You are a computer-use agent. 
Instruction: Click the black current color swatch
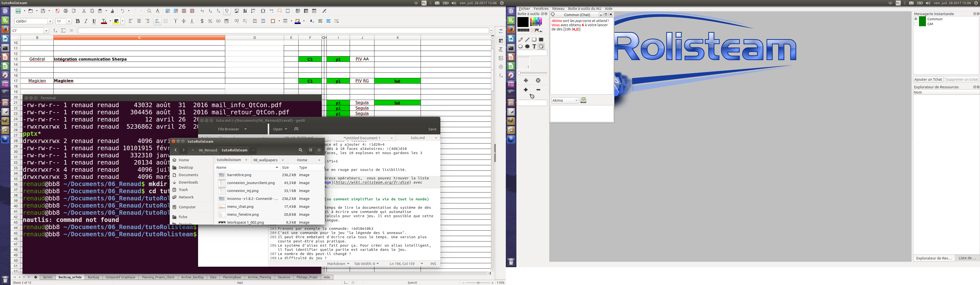[x=523, y=22]
